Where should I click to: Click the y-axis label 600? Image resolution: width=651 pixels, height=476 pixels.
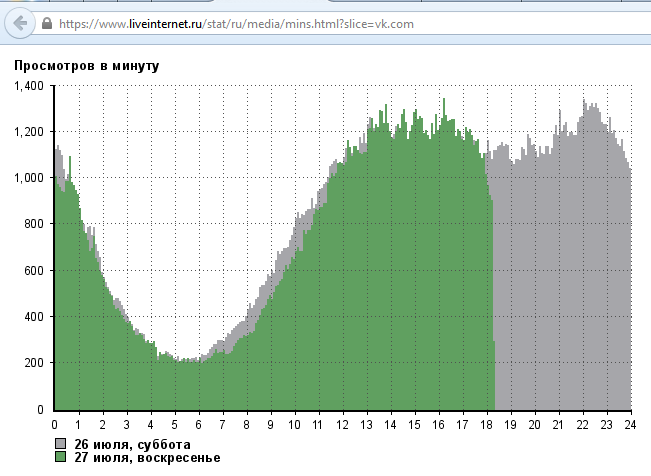34,270
